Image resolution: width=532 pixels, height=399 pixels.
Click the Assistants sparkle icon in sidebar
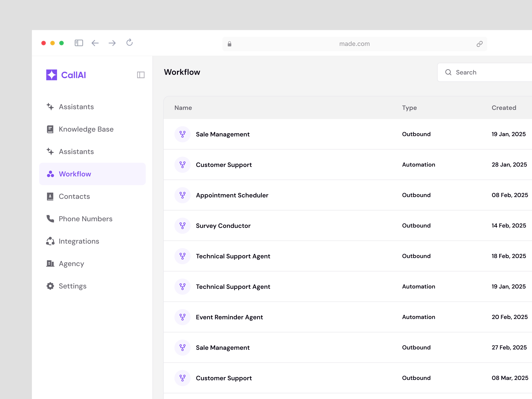tap(50, 107)
